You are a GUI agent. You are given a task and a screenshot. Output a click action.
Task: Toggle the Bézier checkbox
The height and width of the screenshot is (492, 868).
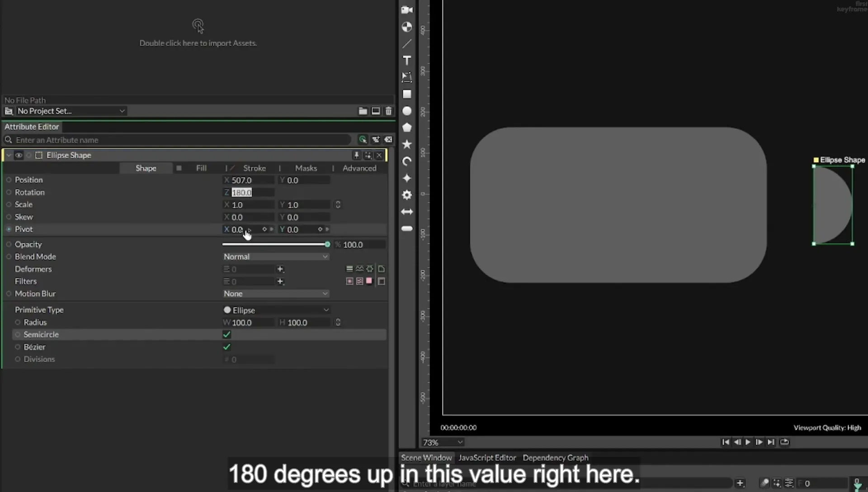227,347
